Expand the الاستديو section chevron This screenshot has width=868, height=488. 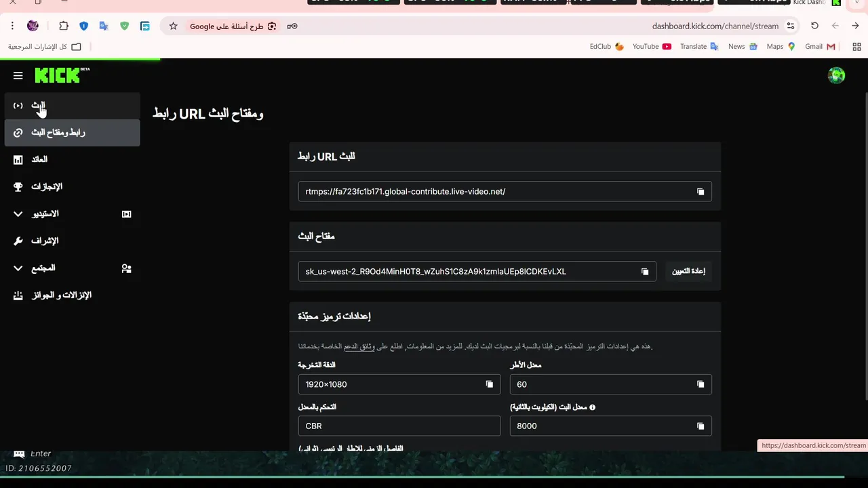coord(18,214)
